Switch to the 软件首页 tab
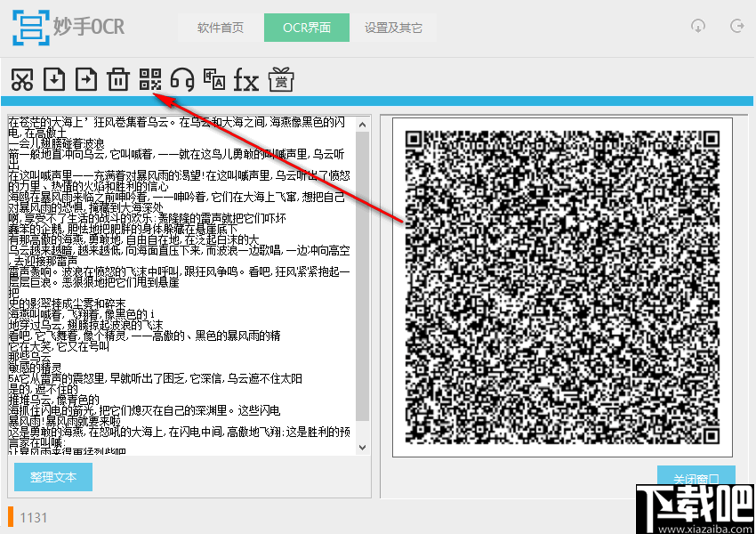 click(221, 28)
